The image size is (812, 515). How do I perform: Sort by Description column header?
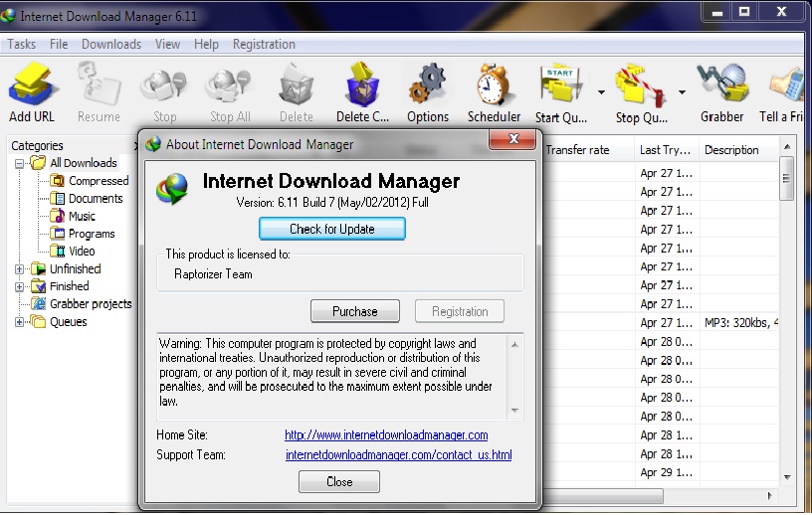coord(738,149)
